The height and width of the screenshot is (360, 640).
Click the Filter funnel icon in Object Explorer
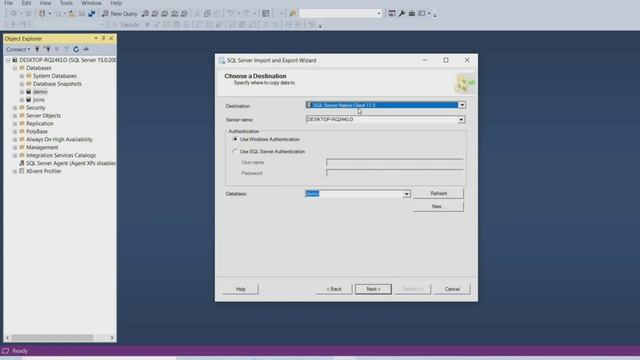pyautogui.click(x=66, y=49)
